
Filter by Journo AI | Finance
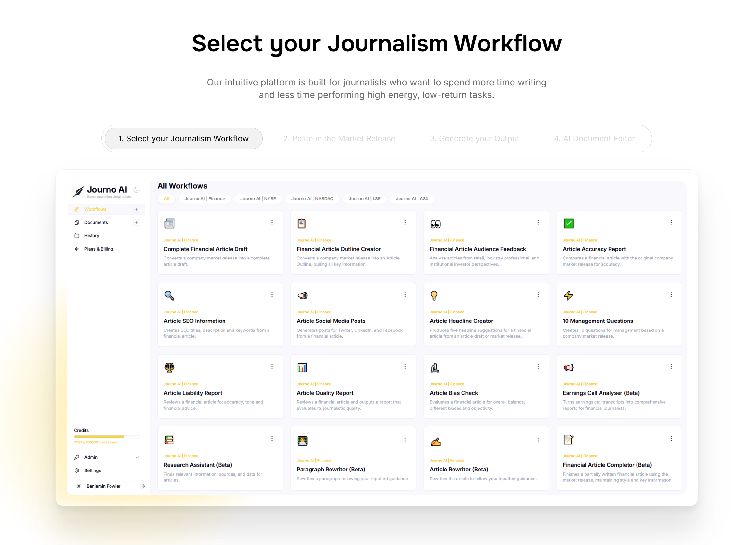[205, 199]
